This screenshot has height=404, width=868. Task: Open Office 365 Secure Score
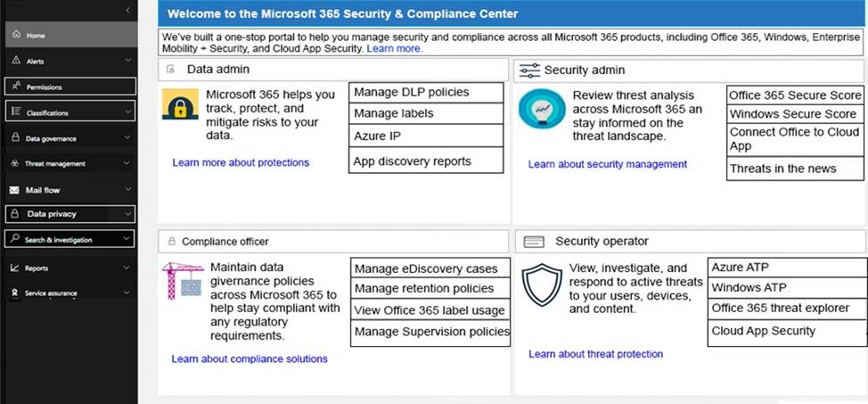pyautogui.click(x=795, y=95)
